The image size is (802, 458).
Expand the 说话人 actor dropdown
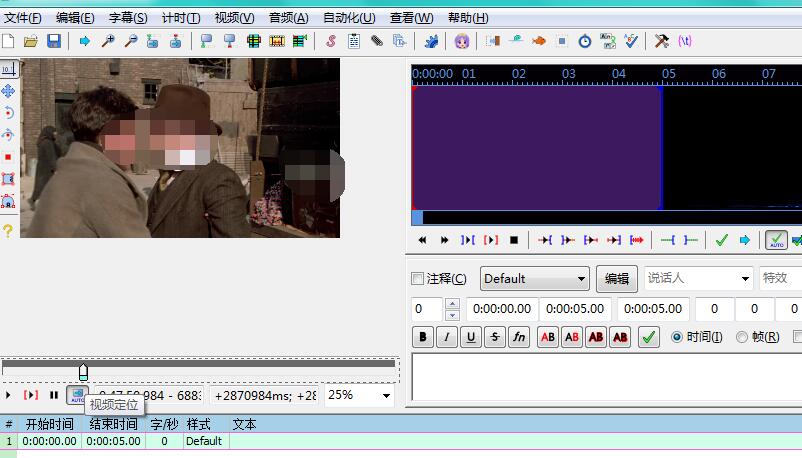click(745, 279)
